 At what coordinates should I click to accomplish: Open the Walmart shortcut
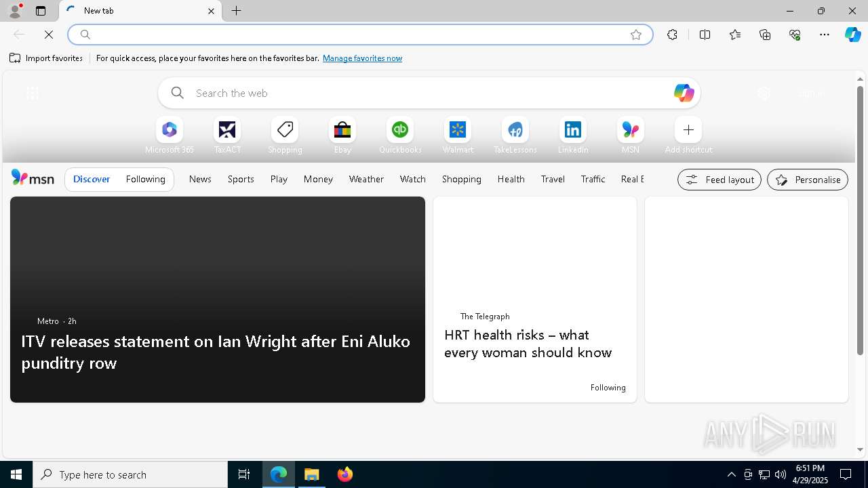coord(458,136)
